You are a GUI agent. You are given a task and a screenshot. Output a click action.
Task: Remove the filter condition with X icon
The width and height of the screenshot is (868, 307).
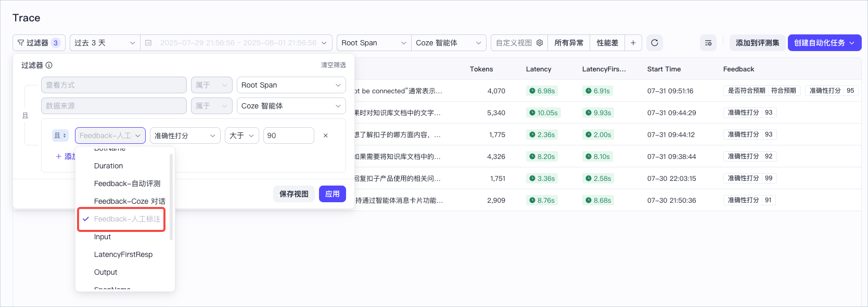point(326,136)
